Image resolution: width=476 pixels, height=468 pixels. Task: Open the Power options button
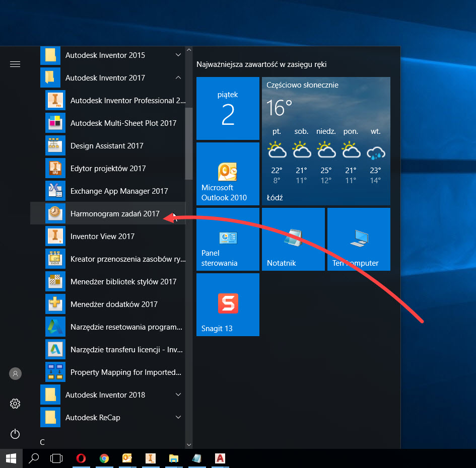click(x=15, y=434)
